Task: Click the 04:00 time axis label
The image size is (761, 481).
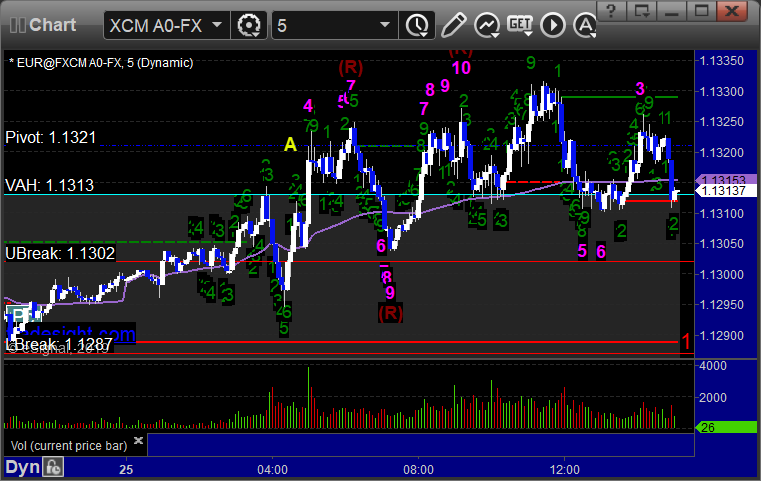Action: click(x=272, y=470)
